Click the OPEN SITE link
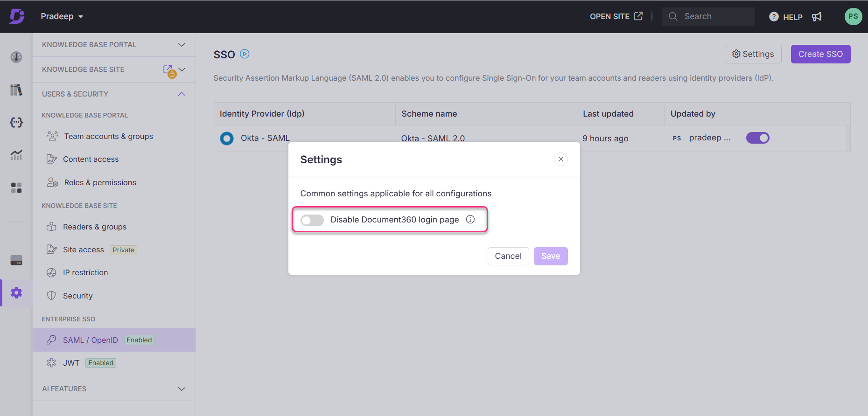The height and width of the screenshot is (416, 868). coord(616,16)
